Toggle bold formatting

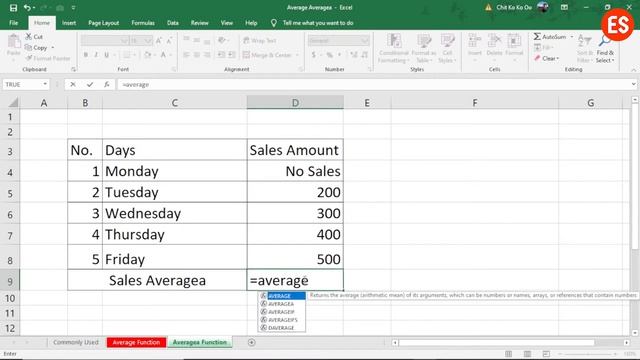pos(86,55)
